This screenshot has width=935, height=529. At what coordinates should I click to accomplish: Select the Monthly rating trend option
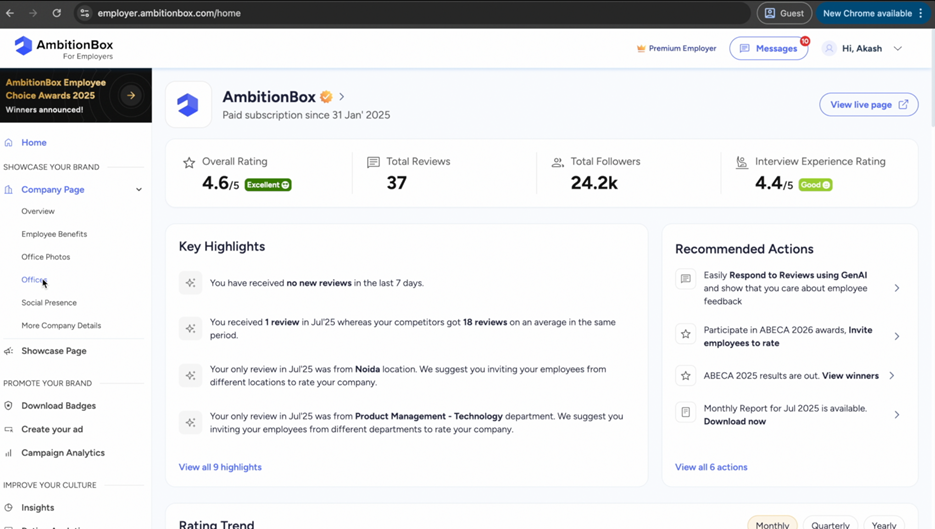(772, 524)
